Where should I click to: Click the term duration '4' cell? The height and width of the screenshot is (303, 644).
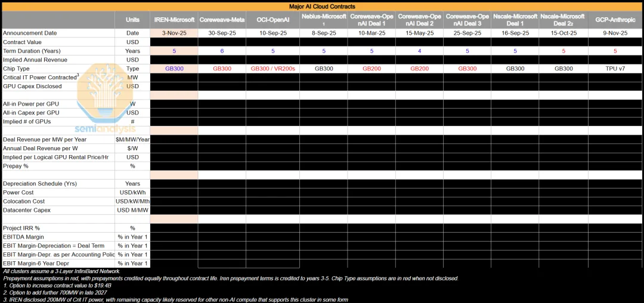pos(420,51)
